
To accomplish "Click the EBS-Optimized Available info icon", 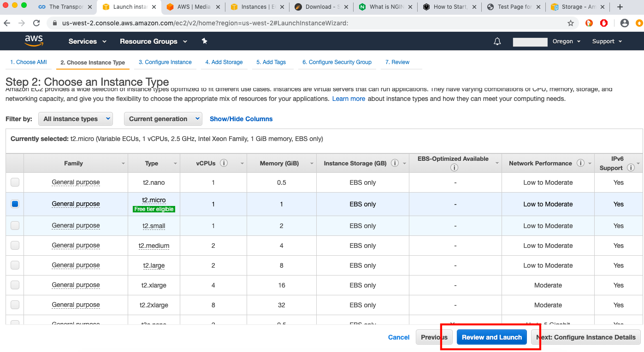I will [x=454, y=168].
